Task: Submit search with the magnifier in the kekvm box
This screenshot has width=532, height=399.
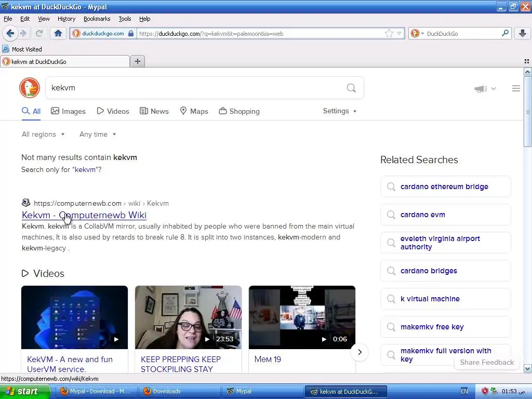Action: point(351,88)
